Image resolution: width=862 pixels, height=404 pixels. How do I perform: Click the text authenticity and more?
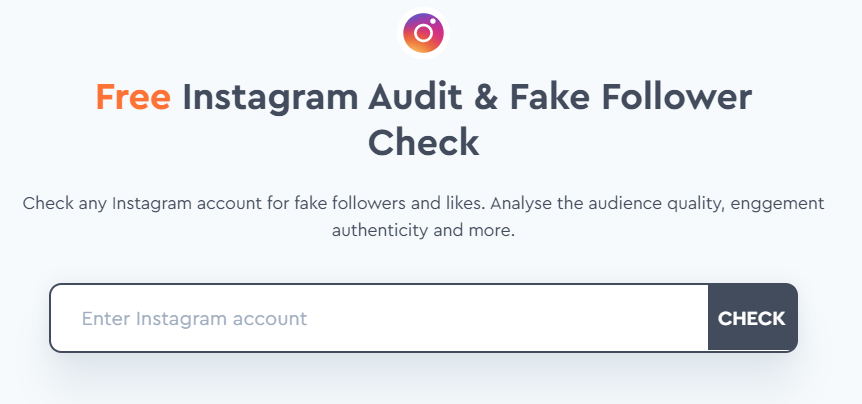(423, 230)
